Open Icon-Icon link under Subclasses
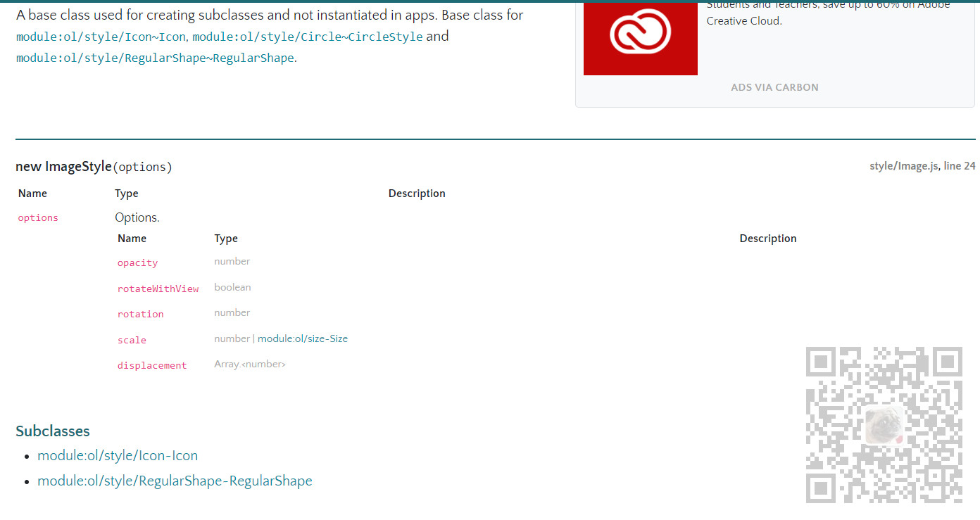This screenshot has width=980, height=520. click(x=118, y=455)
